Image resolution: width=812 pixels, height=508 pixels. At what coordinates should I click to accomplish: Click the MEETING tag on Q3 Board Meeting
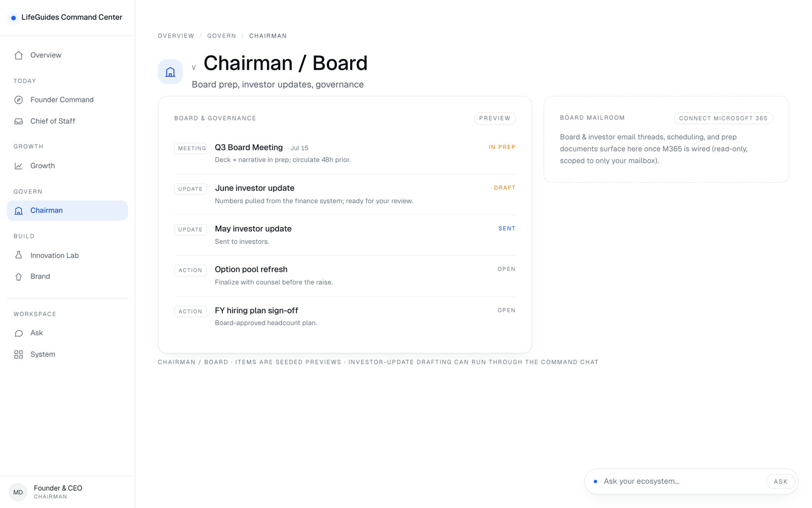click(192, 148)
